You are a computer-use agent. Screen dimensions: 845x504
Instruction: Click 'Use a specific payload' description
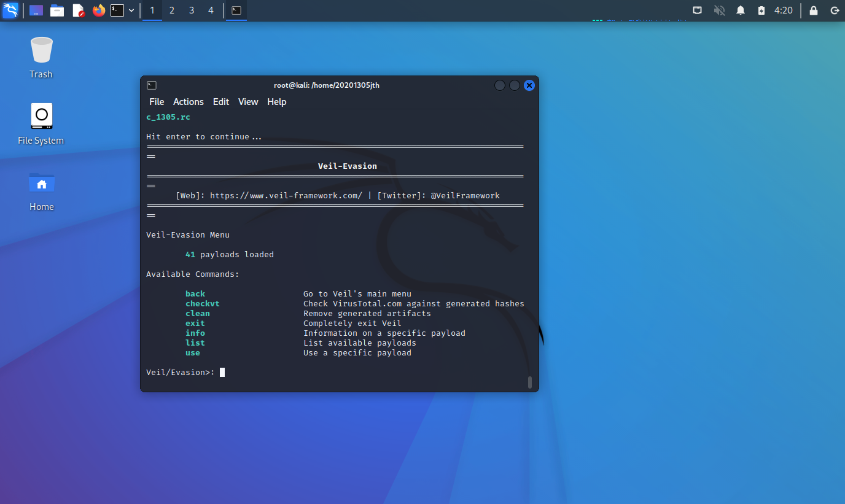click(x=357, y=353)
